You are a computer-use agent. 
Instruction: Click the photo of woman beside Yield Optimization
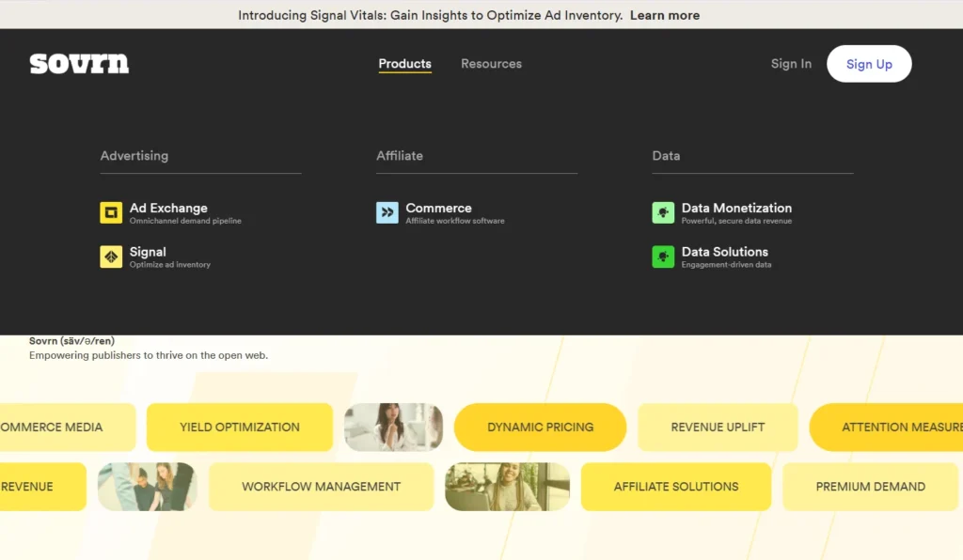click(394, 427)
